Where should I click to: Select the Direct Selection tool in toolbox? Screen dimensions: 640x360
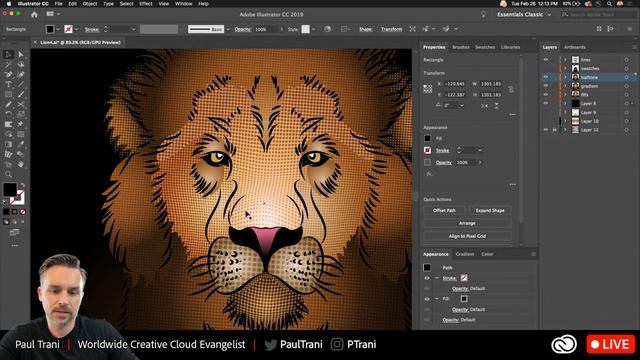[x=21, y=55]
